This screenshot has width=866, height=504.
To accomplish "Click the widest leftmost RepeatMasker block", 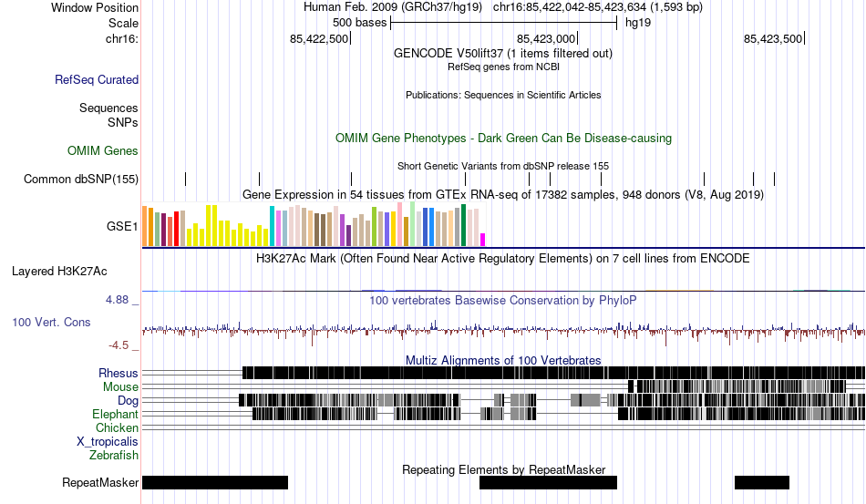I will coord(215,482).
